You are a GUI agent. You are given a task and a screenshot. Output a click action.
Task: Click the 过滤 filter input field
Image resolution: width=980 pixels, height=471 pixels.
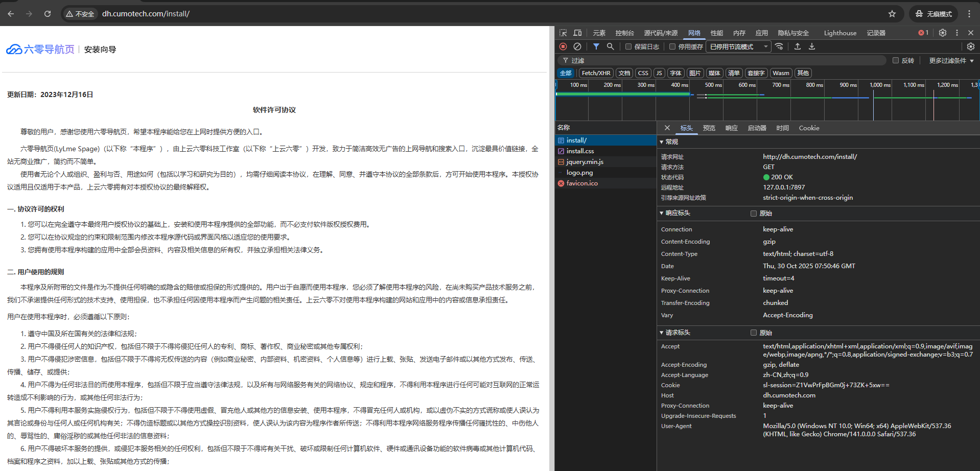coord(726,60)
